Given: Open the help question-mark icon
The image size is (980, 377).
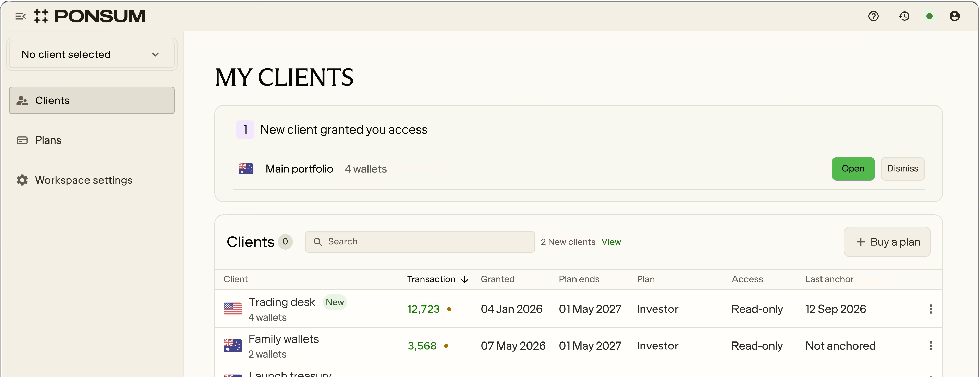Looking at the screenshot, I should pyautogui.click(x=874, y=16).
